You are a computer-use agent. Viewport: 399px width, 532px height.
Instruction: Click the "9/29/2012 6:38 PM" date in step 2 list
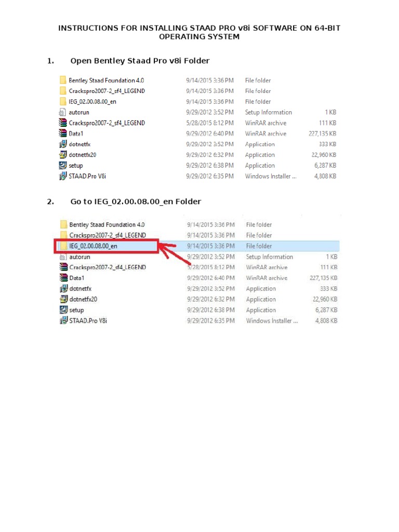click(x=211, y=310)
